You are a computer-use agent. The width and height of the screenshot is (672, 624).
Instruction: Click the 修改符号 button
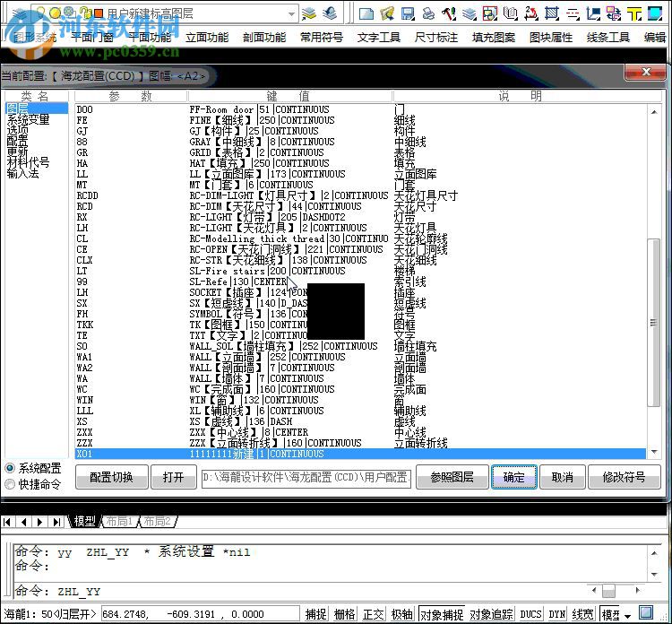pyautogui.click(x=625, y=477)
